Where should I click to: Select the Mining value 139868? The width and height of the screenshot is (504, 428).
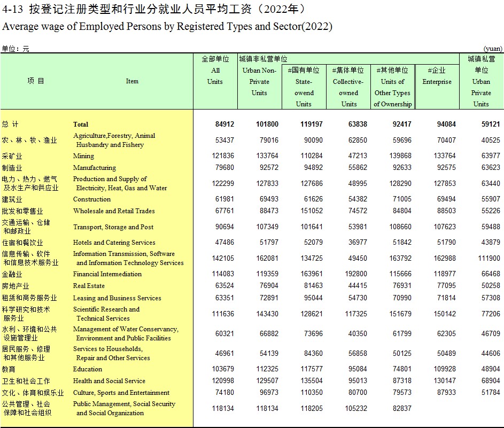click(x=400, y=156)
